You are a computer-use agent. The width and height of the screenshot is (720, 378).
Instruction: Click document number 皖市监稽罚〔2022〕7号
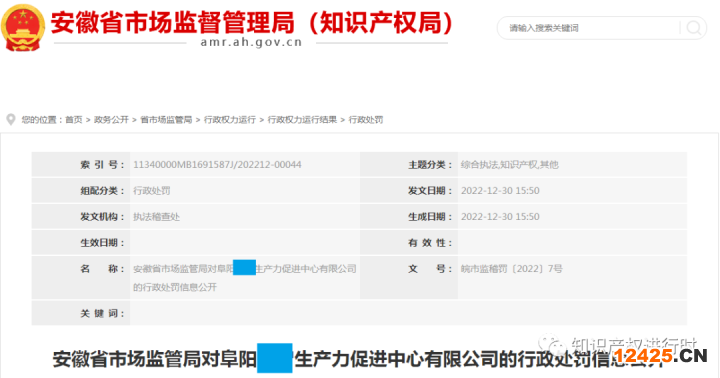click(x=512, y=269)
